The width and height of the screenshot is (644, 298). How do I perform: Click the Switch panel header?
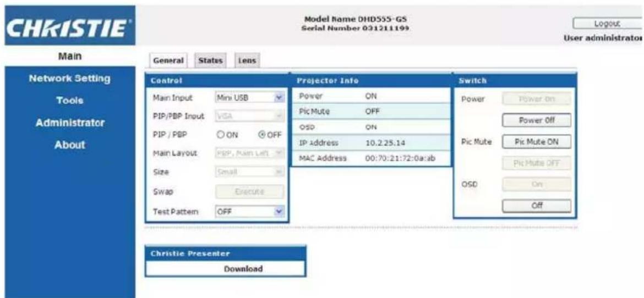515,81
